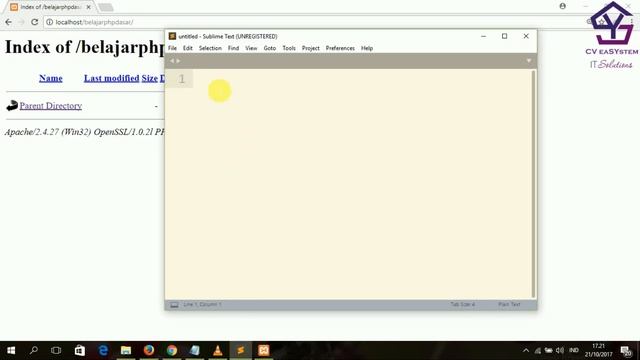
Task: Switch to Google Chrome in the taskbar
Action: [x=172, y=351]
